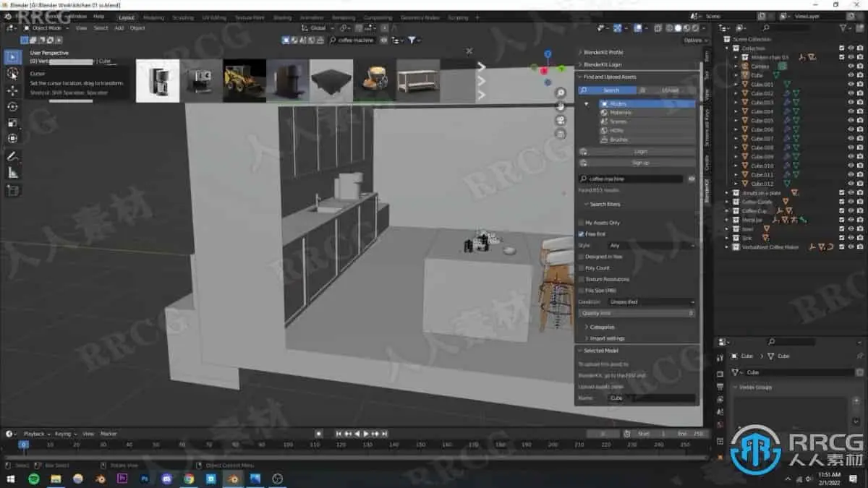This screenshot has width=868, height=488.
Task: Select the Move tool in viewport toolbar
Action: pyautogui.click(x=12, y=90)
